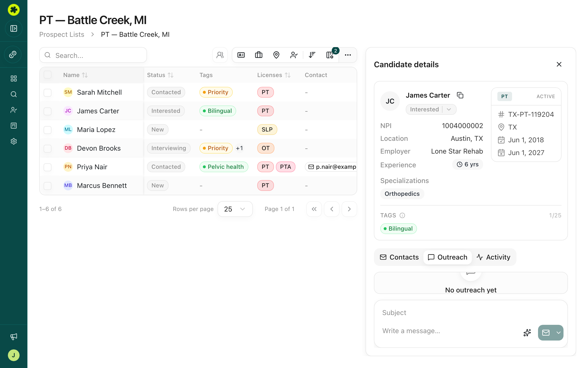
Task: Open Sarah Mitchell's row
Action: (x=198, y=92)
